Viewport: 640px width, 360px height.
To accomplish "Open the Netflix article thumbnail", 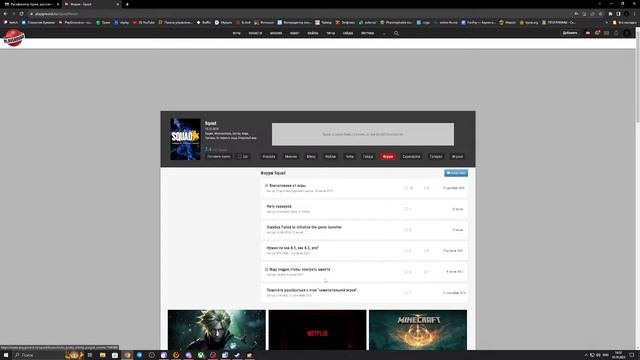I will click(x=317, y=330).
